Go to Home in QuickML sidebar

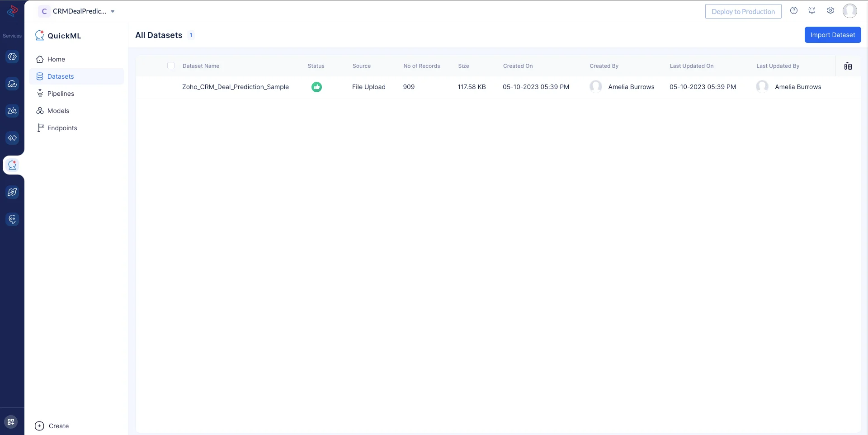pyautogui.click(x=76, y=59)
